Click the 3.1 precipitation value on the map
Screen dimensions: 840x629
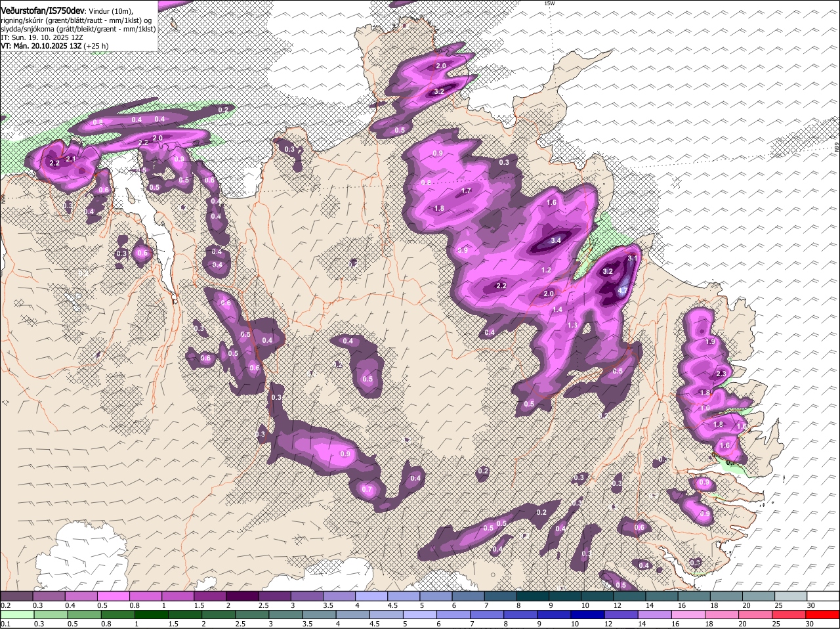pos(633,259)
